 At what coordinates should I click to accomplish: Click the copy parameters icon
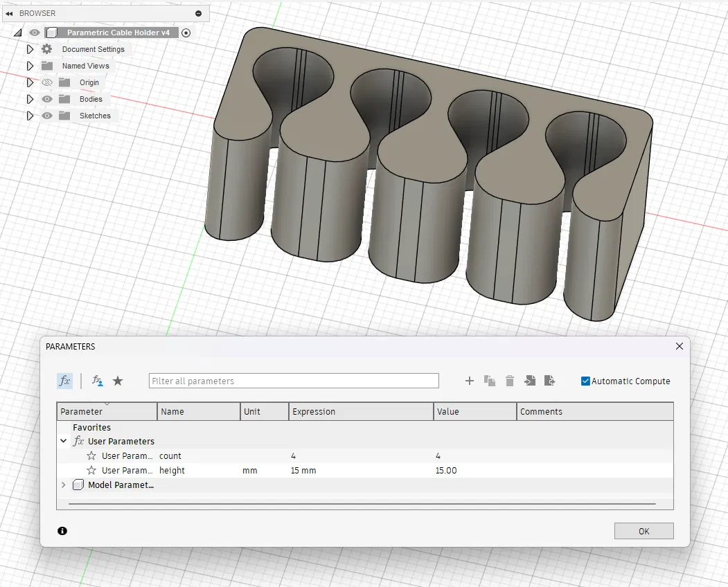pyautogui.click(x=490, y=381)
